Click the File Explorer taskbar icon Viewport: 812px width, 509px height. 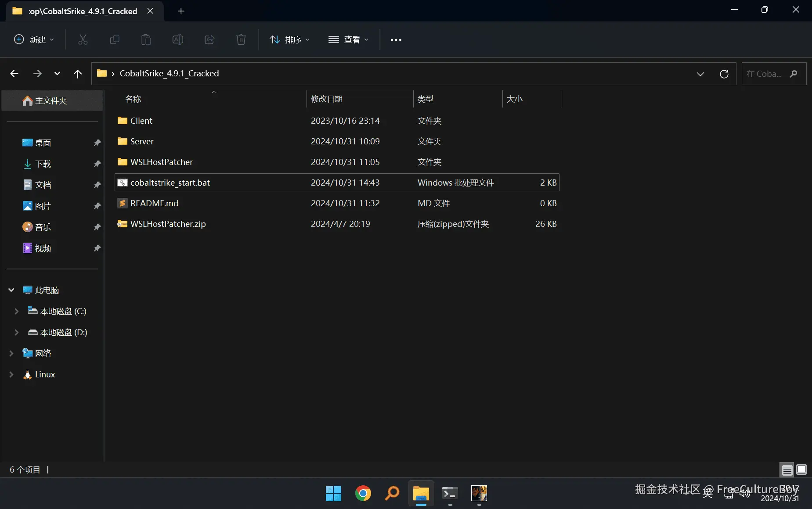pyautogui.click(x=421, y=494)
